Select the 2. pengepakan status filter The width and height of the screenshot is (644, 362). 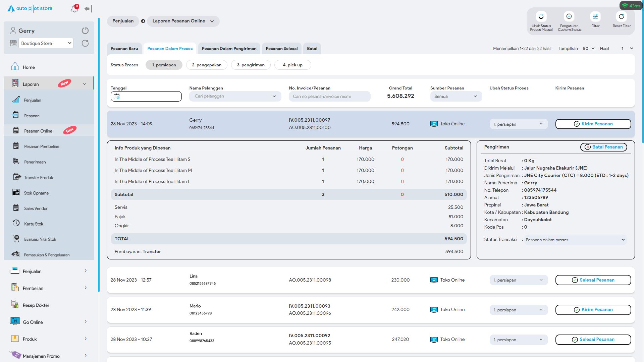click(x=207, y=65)
